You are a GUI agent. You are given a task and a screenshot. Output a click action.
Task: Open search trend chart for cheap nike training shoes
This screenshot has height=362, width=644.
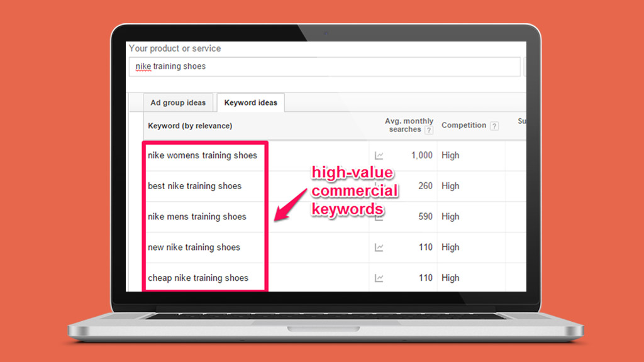[379, 278]
